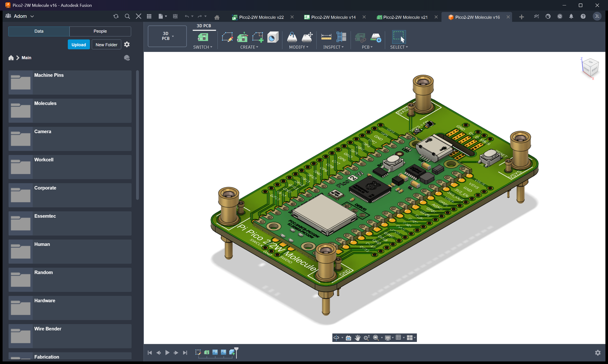This screenshot has height=364, width=608.
Task: Click the board outline with plus icon
Action: (257, 37)
